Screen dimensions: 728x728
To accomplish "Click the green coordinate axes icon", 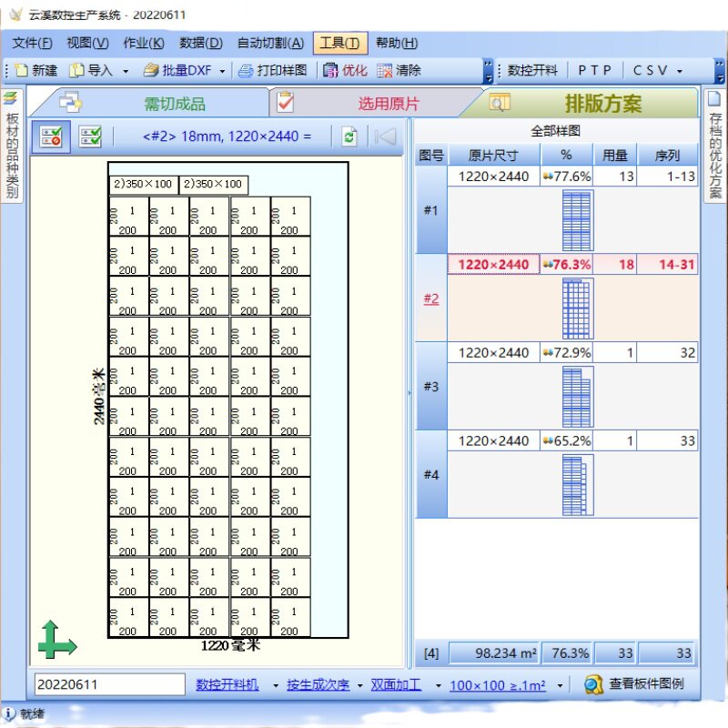I will (x=57, y=640).
